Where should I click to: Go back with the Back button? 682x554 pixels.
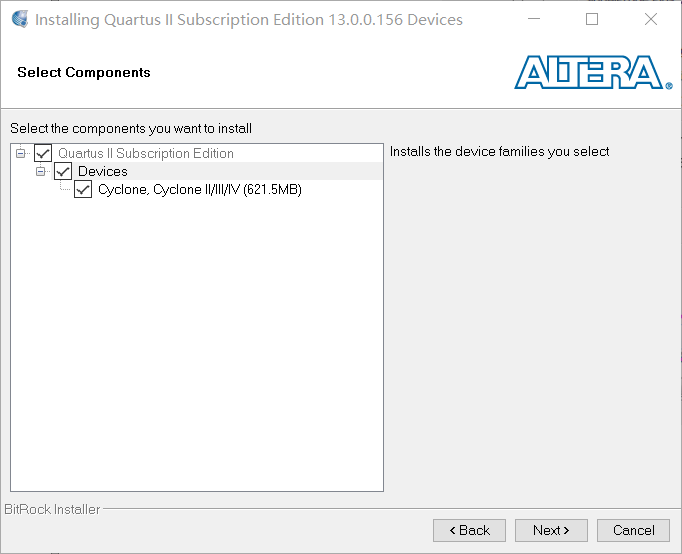click(469, 530)
